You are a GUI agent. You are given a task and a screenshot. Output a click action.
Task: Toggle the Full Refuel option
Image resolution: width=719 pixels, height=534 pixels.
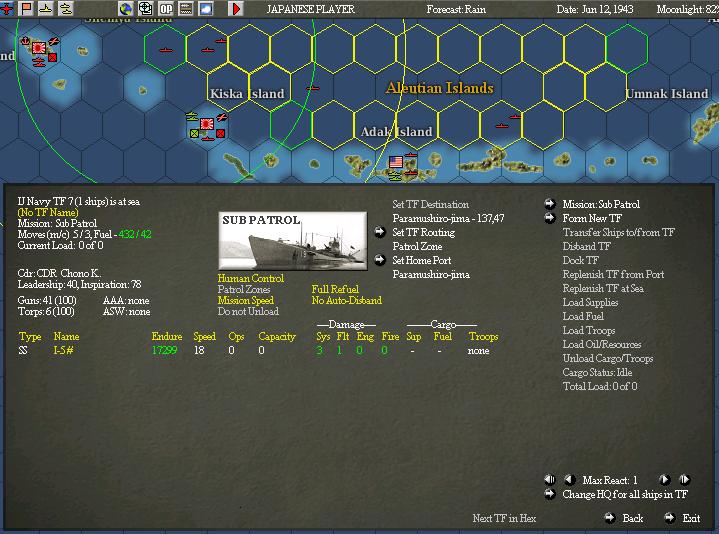click(335, 289)
